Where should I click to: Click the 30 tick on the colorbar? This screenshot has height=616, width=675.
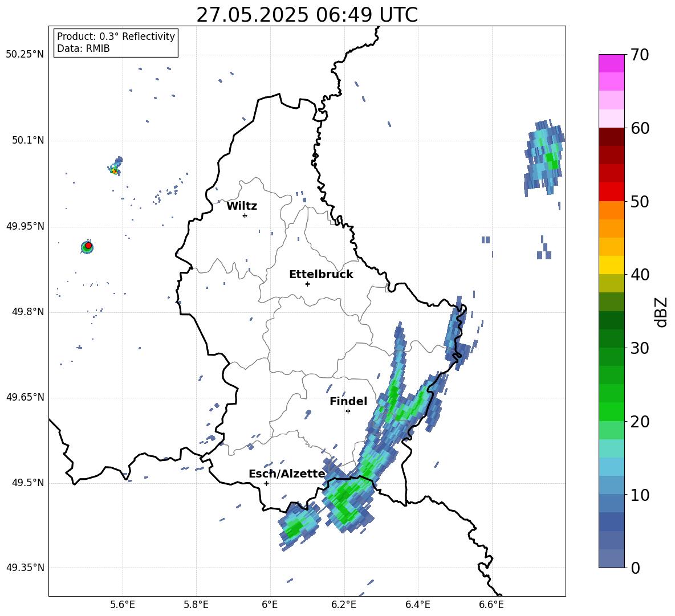point(640,348)
